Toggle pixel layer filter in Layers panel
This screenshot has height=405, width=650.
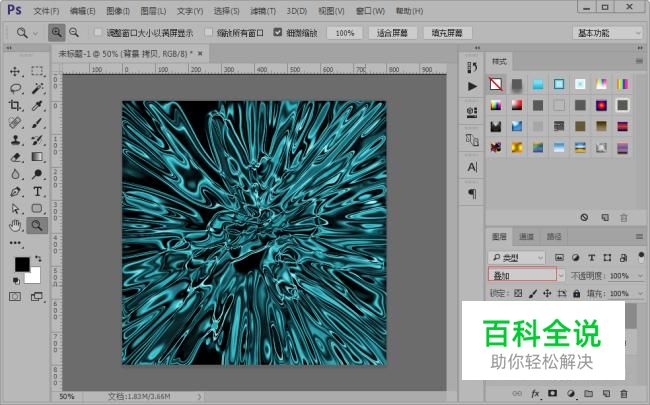coord(559,258)
